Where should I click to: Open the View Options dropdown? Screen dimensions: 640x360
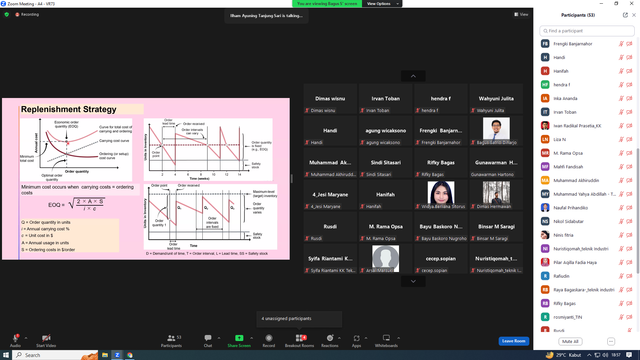382,4
